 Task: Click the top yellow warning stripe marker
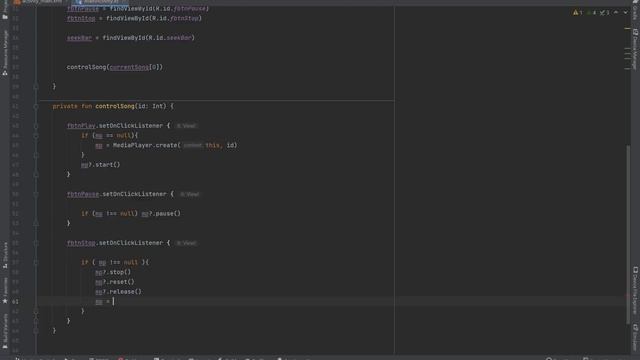tap(627, 29)
